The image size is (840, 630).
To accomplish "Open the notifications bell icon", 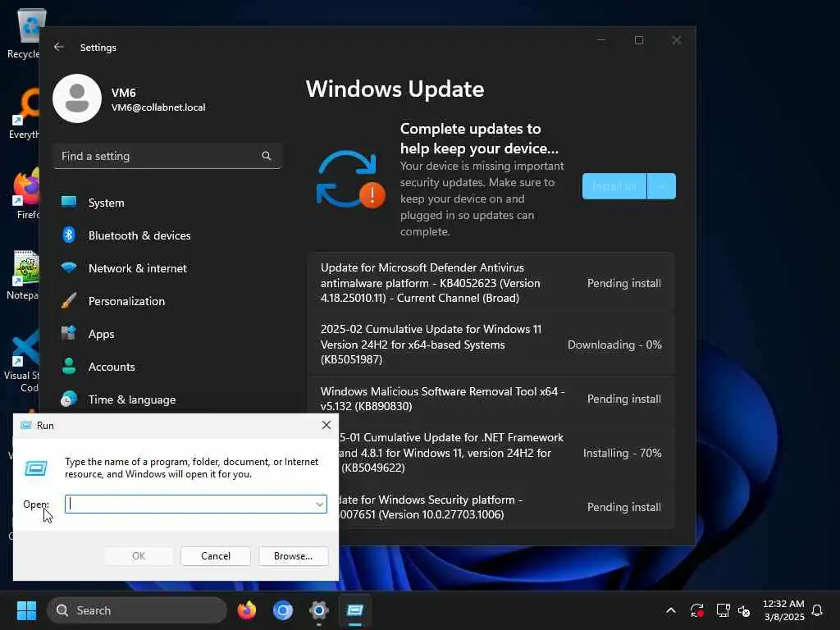I will coord(817,610).
